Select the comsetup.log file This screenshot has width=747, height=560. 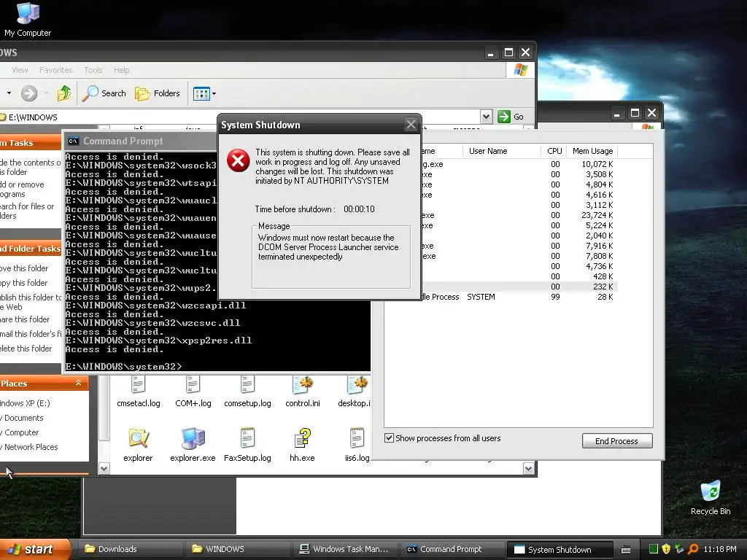(248, 392)
